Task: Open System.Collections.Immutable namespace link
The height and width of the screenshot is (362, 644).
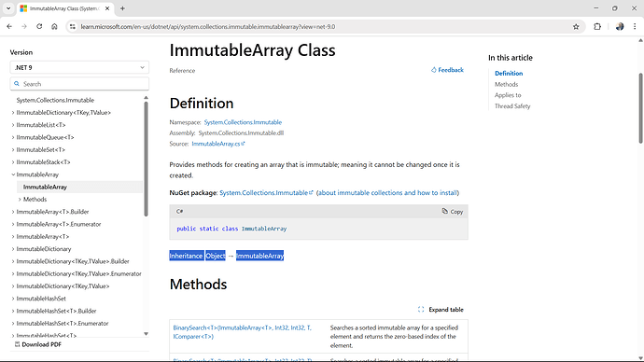Action: pos(243,122)
